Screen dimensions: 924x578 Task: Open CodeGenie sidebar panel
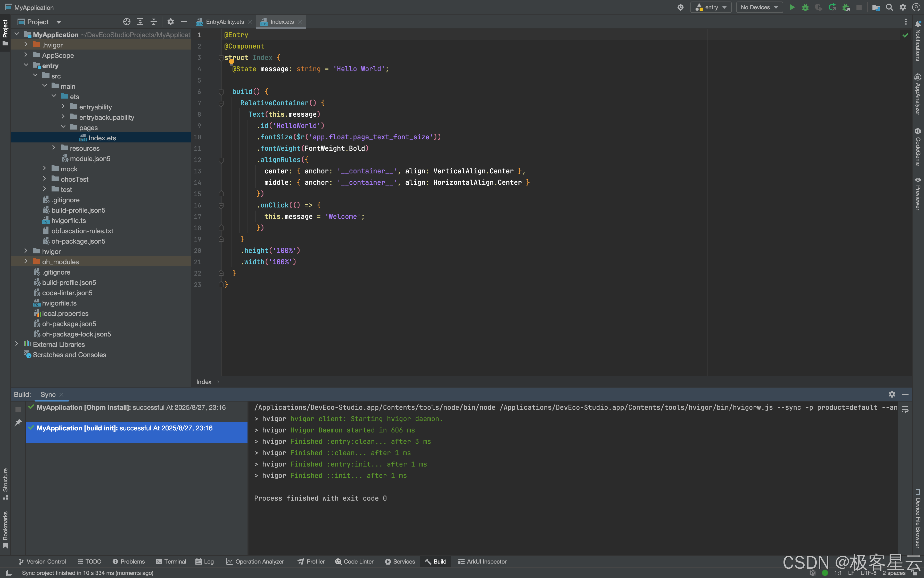(918, 146)
